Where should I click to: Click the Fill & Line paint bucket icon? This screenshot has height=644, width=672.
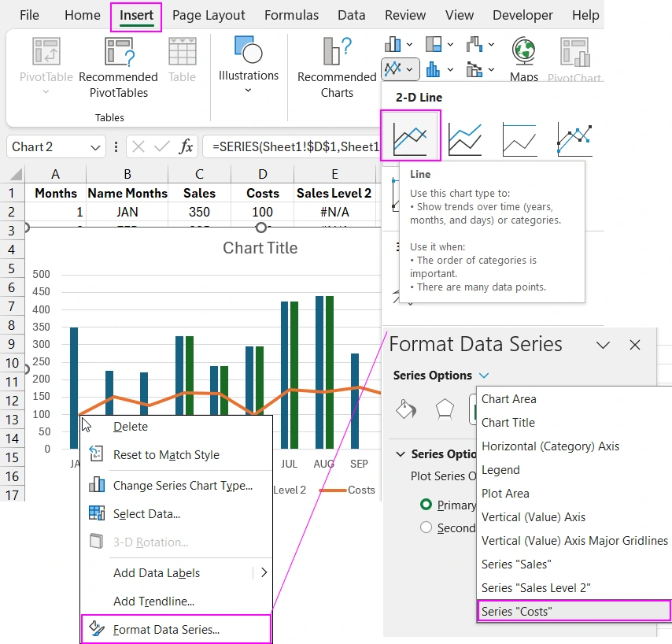coord(405,409)
